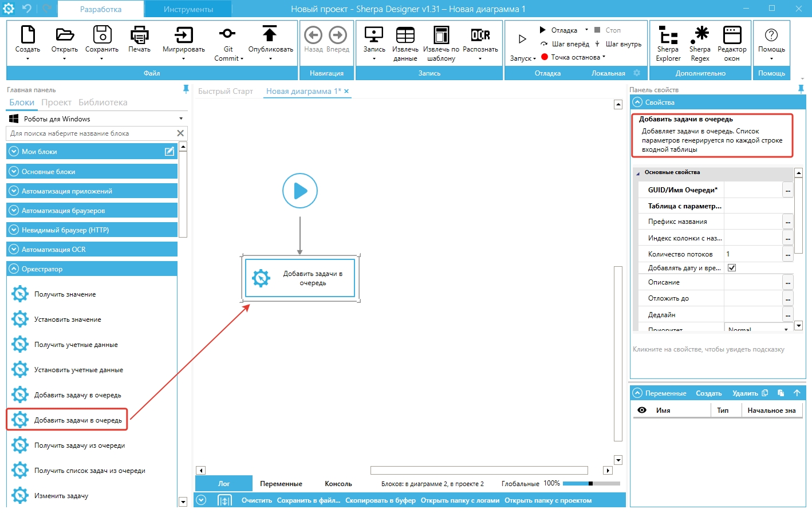Click the Печать printer icon
Screen dimensions: 812x513
pos(139,35)
